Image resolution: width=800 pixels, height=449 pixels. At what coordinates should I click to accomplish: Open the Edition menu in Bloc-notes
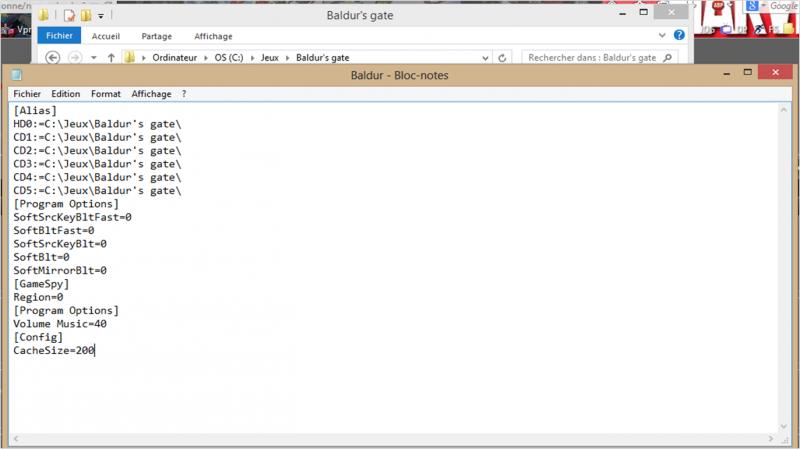tap(65, 94)
